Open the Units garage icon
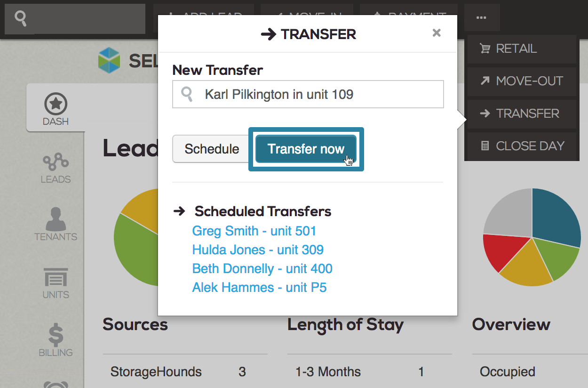 click(x=56, y=283)
